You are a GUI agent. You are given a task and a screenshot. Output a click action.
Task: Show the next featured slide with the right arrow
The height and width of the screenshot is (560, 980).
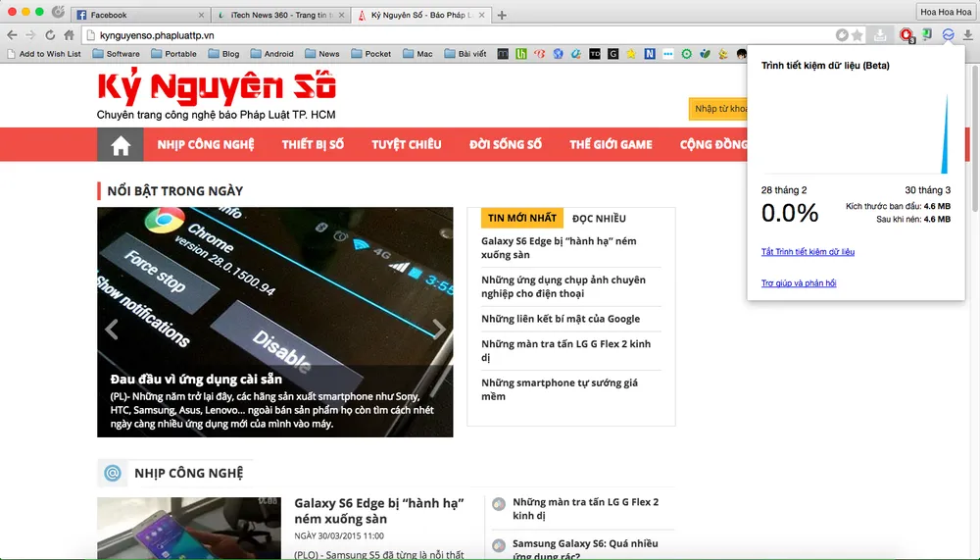click(x=438, y=330)
